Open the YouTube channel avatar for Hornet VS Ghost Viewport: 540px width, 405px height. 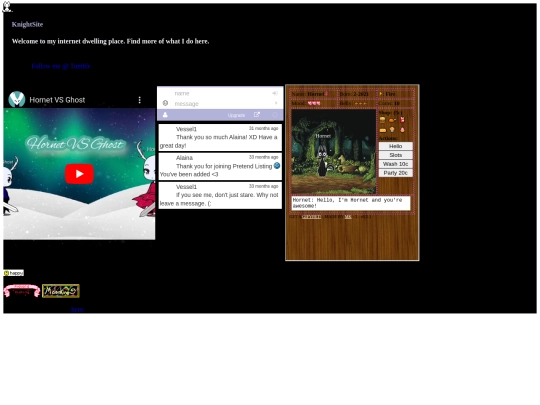click(x=17, y=100)
